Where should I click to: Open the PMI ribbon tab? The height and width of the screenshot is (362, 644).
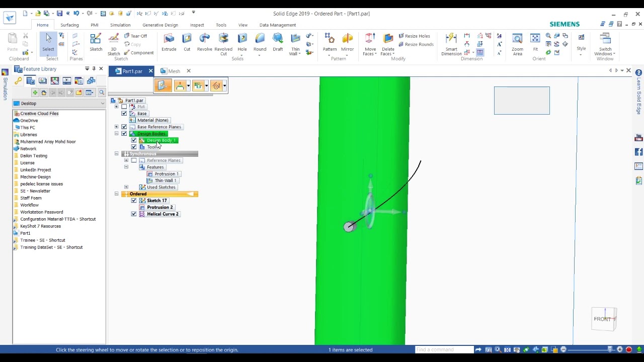pos(94,25)
